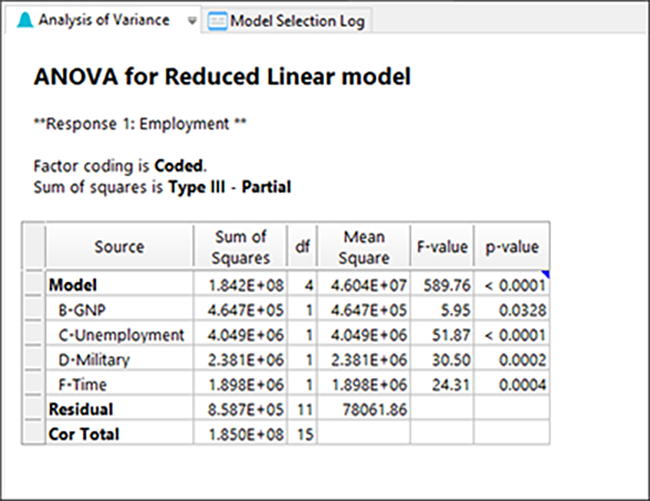Select the Model row header cell

tap(34, 283)
